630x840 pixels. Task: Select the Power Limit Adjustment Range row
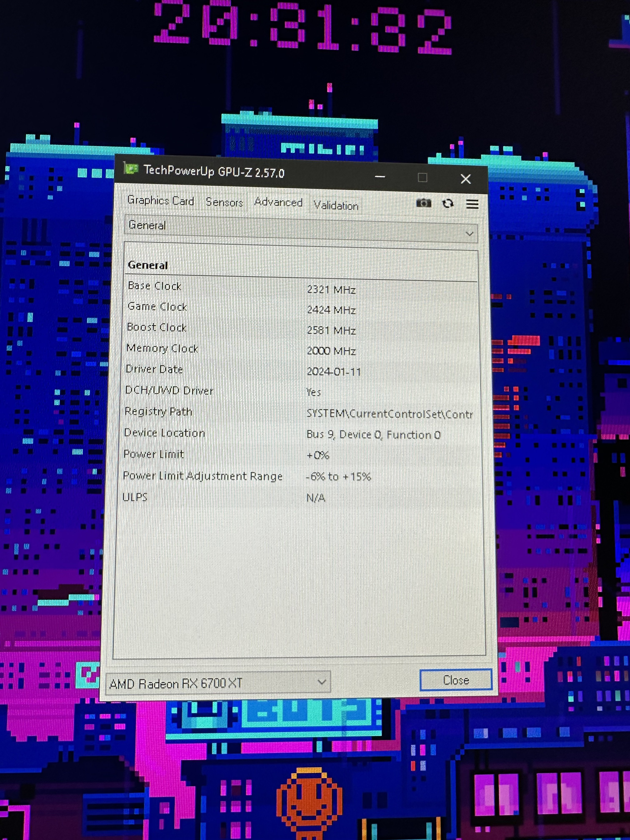202,476
